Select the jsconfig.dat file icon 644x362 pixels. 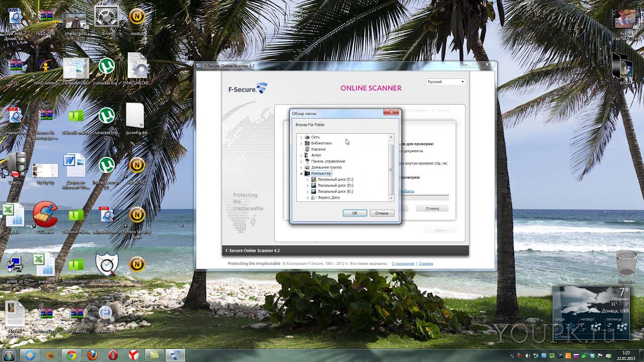click(x=136, y=119)
